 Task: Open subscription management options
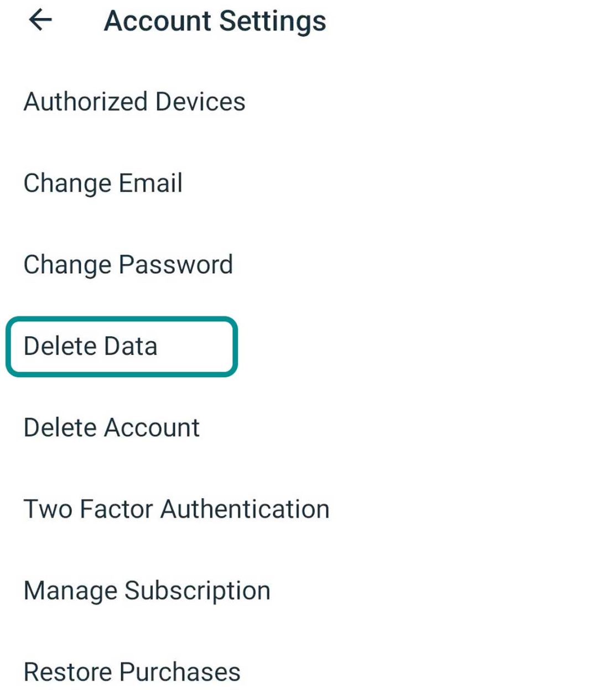(147, 590)
